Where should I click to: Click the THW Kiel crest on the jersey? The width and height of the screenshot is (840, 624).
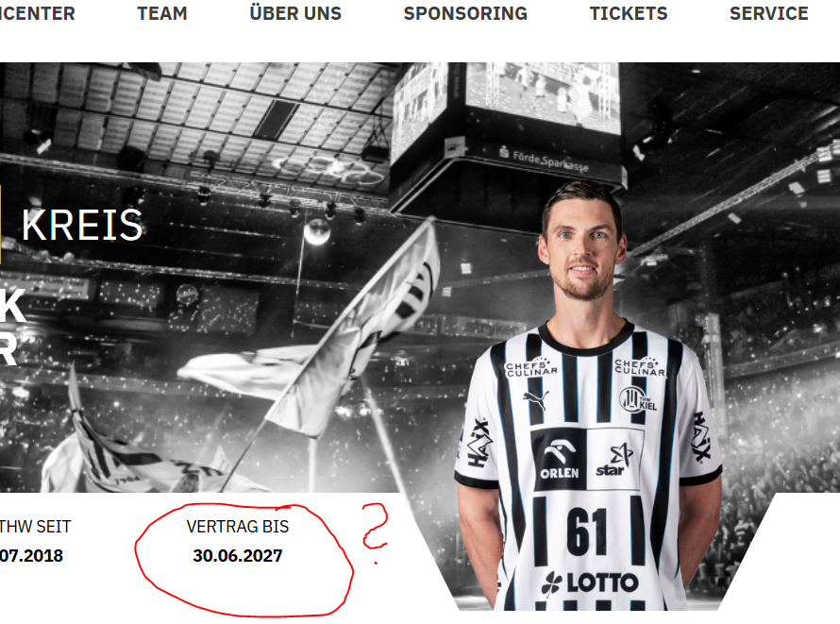[x=637, y=399]
